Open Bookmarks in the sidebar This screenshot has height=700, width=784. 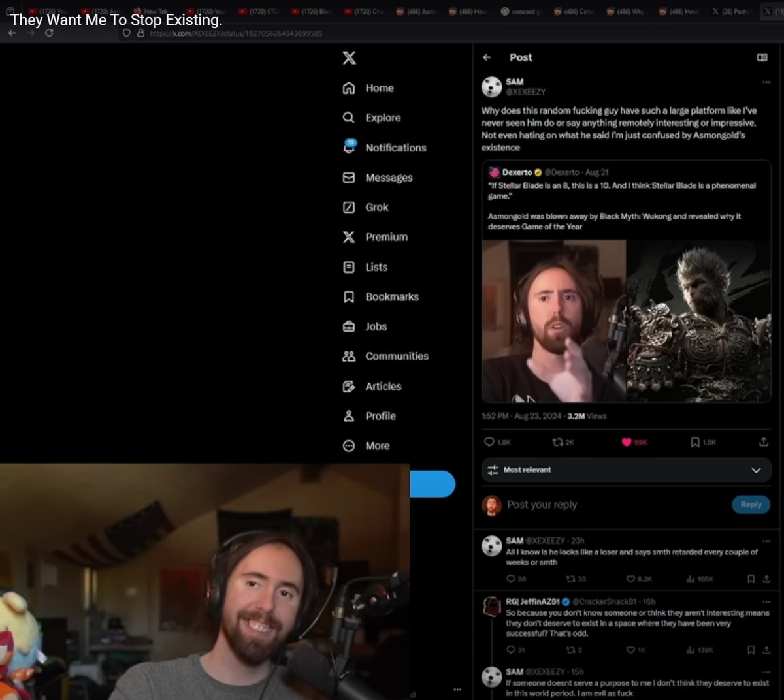(381, 296)
